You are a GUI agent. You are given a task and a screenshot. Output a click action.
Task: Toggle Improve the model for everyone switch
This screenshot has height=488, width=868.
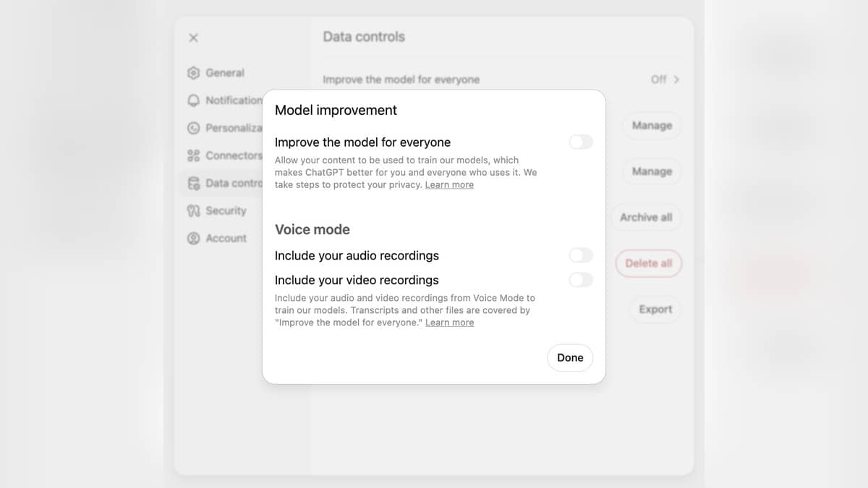[581, 142]
